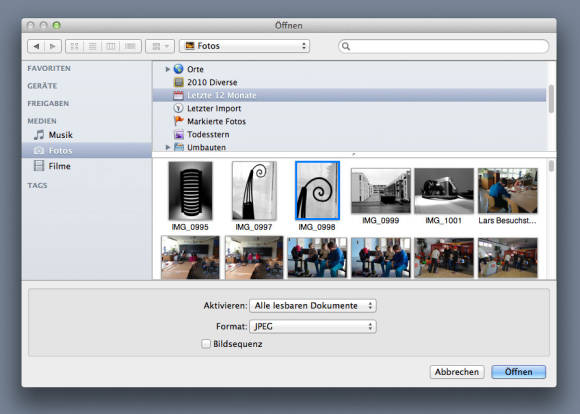Enable the Bildsequenz checkbox

tap(206, 344)
